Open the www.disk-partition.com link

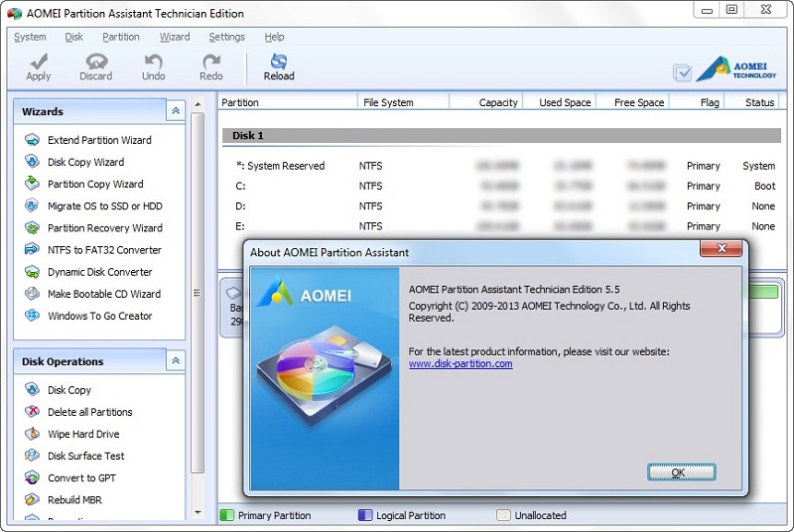(x=461, y=363)
